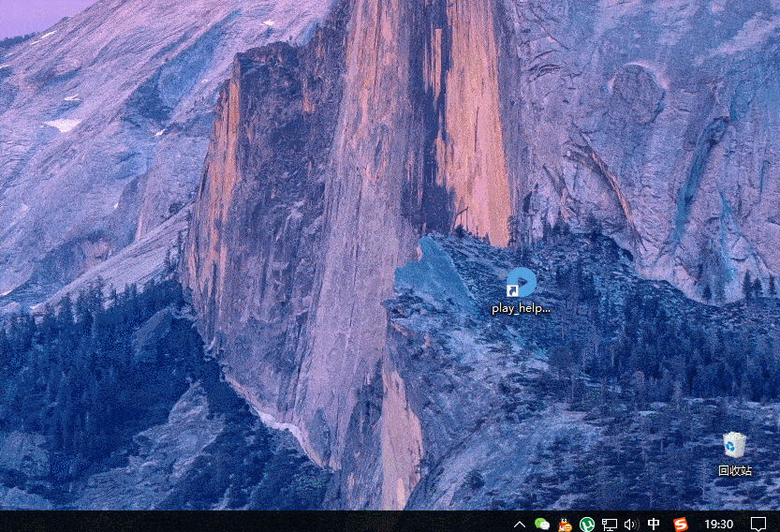Open the 19:30 taskbar clock
This screenshot has height=532, width=780.
[719, 524]
